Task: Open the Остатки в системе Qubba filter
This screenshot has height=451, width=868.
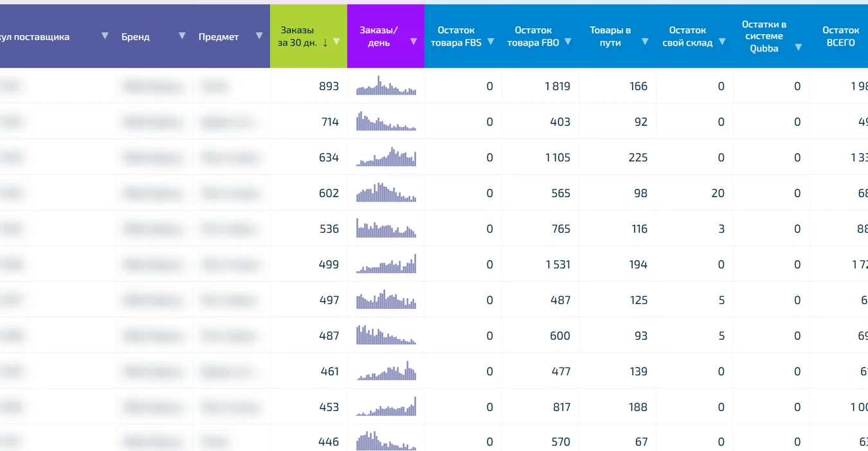Action: pos(798,48)
